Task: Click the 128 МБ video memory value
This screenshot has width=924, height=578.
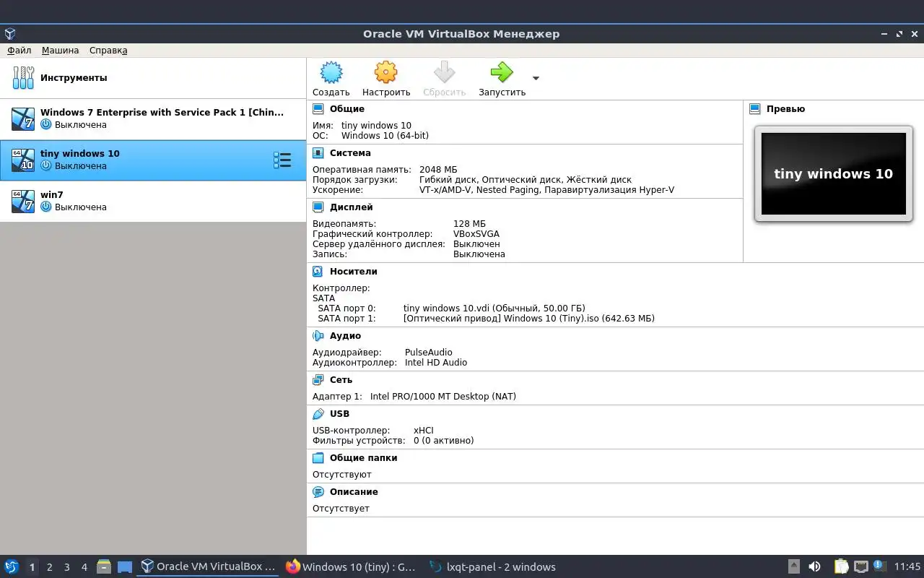Action: 469,224
